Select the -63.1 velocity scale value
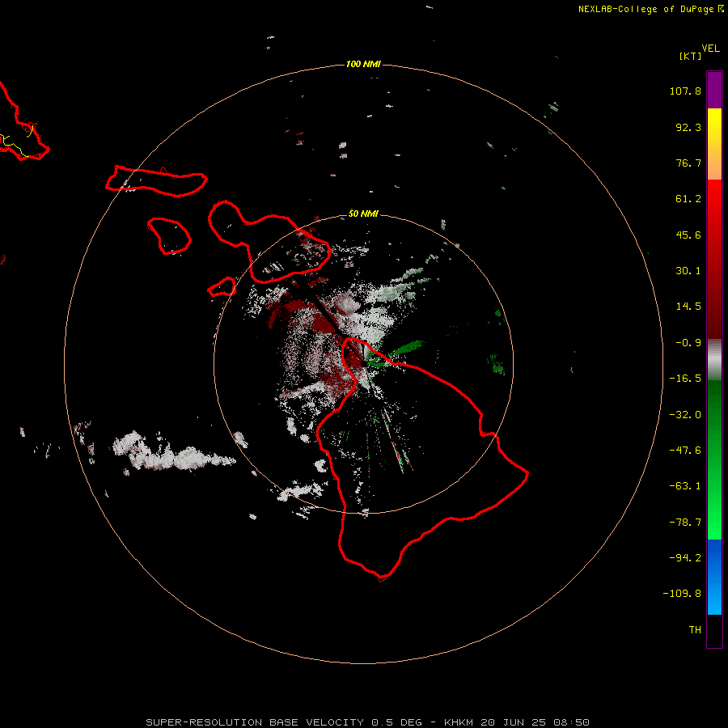728x728 pixels. coord(685,486)
